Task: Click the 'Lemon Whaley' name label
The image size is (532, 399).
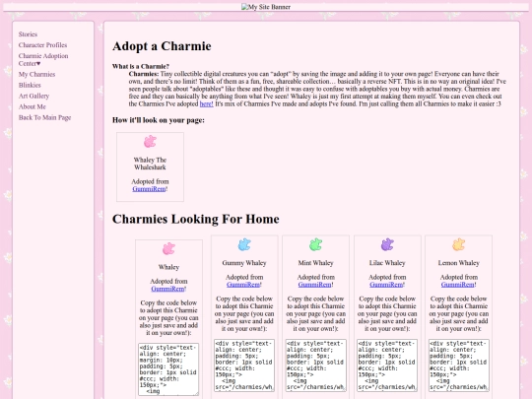Action: [459, 263]
